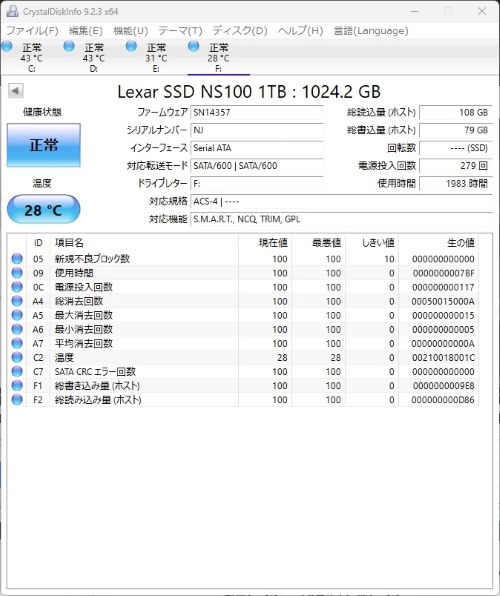Click the 生の値 column header
Screen dimensions: 500x596
pos(438,243)
